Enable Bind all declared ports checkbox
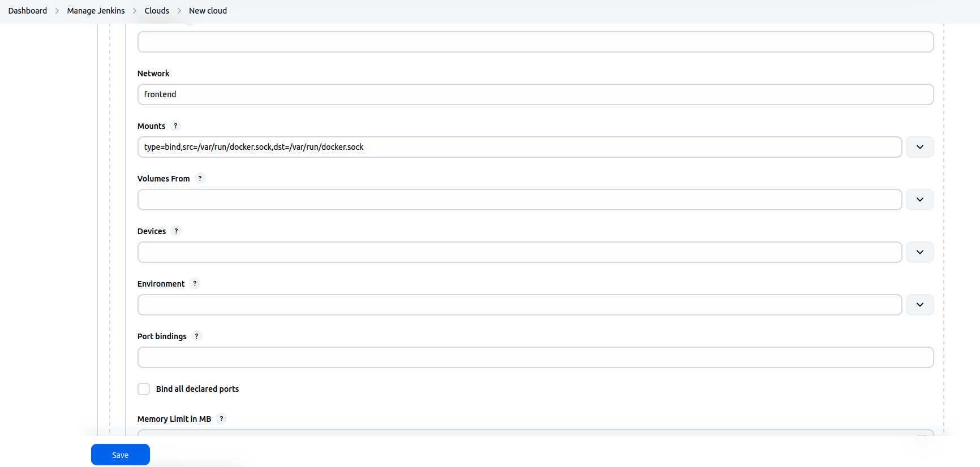Viewport: 980px width, 467px height. 144,389
